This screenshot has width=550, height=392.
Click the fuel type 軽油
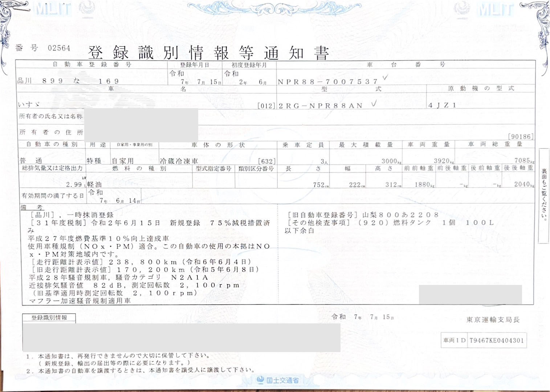94,184
